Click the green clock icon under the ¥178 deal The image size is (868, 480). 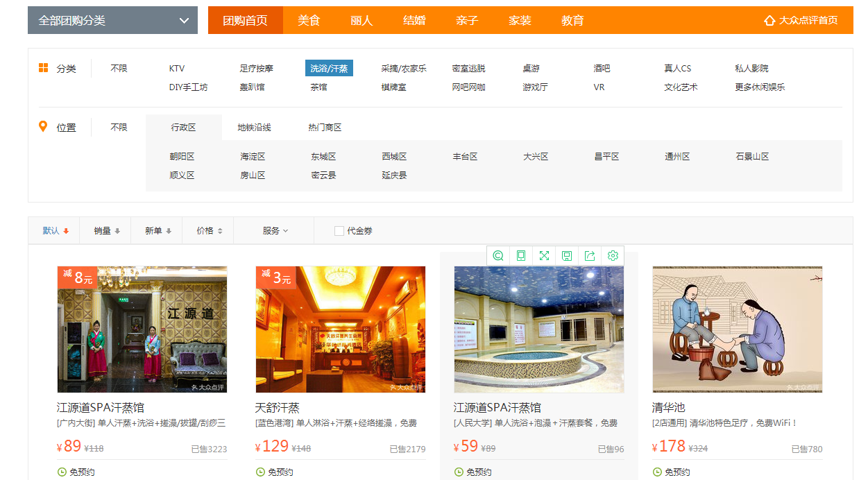(657, 472)
